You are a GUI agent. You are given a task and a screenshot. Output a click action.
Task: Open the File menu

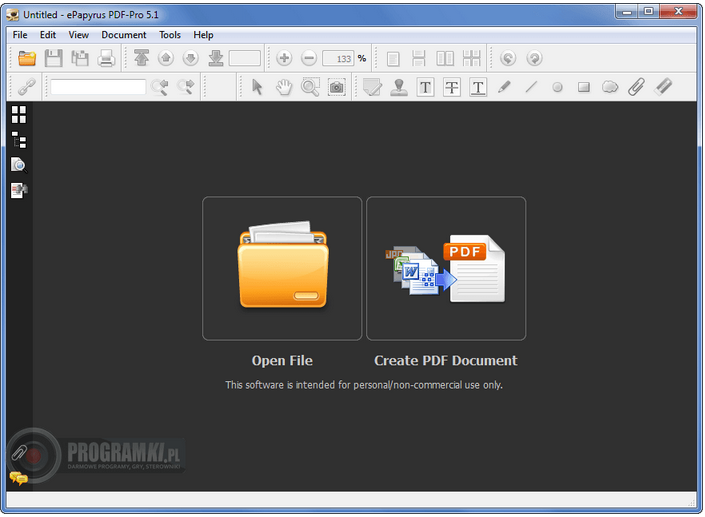pyautogui.click(x=20, y=35)
